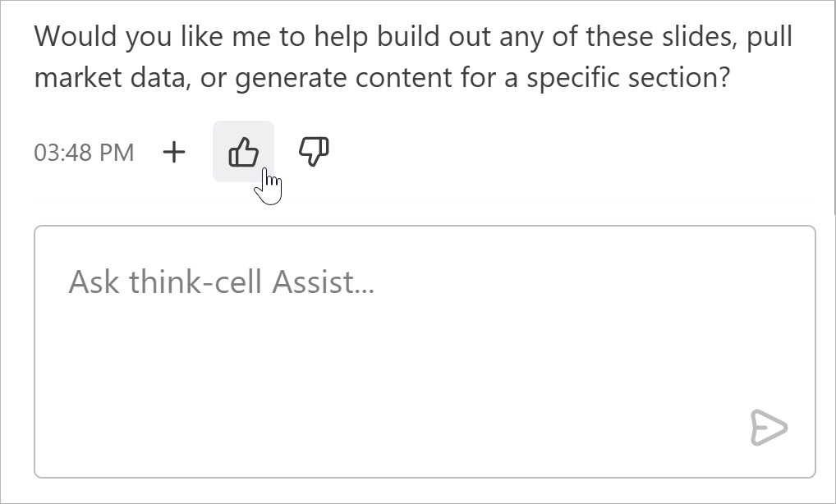The width and height of the screenshot is (836, 504).
Task: Submit the prompt using the paper plane button
Action: click(769, 428)
